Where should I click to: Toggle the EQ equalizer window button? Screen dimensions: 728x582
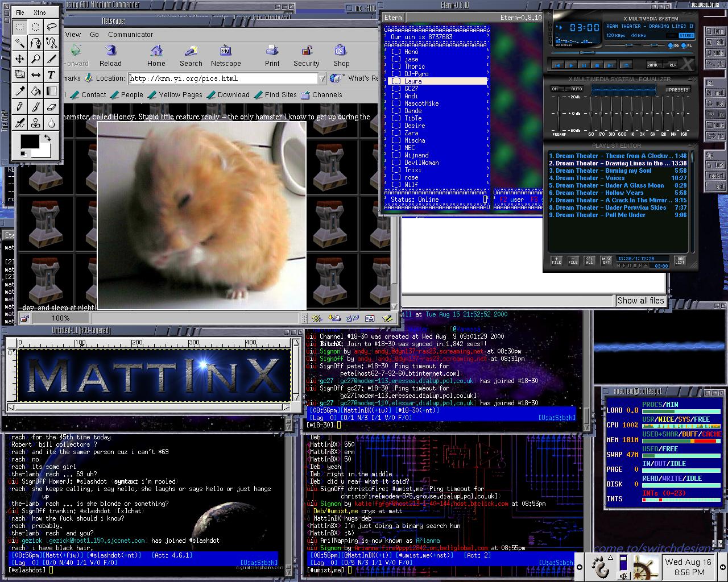[672, 45]
